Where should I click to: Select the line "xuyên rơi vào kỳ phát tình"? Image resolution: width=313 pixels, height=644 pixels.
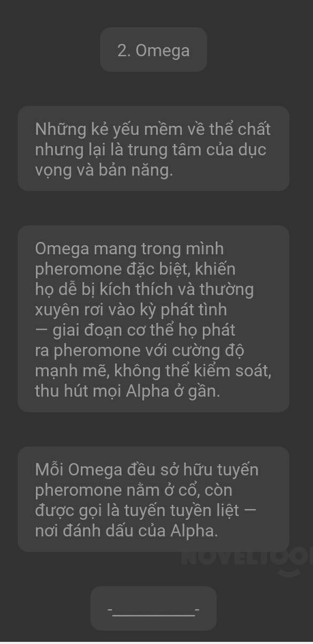tap(131, 309)
